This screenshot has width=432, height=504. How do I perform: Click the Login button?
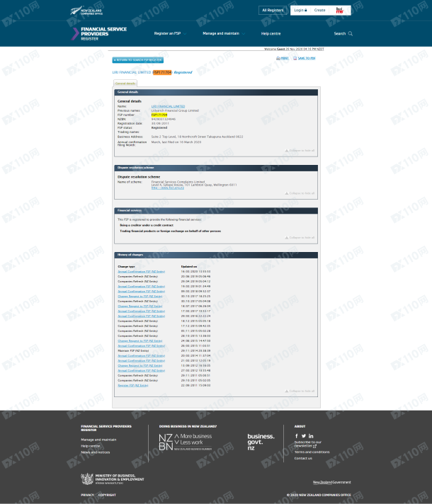pos(300,11)
